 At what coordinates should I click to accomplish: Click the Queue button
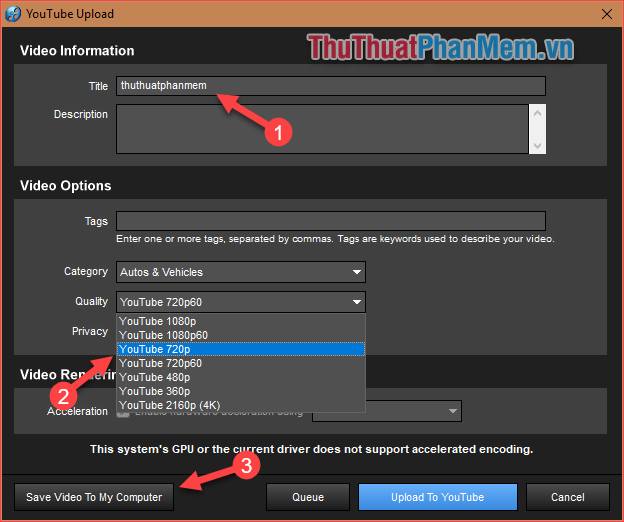(x=308, y=497)
